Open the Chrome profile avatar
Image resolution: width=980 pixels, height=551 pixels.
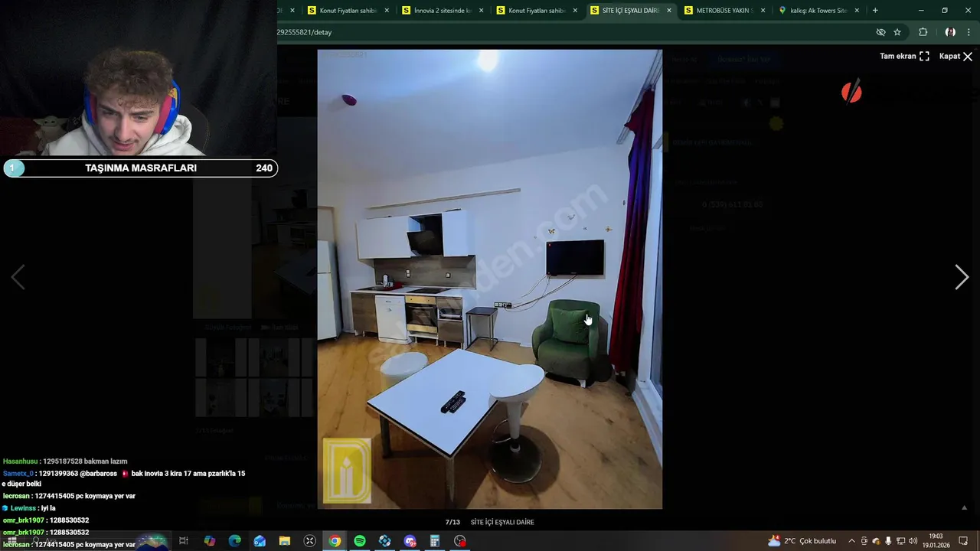click(950, 32)
